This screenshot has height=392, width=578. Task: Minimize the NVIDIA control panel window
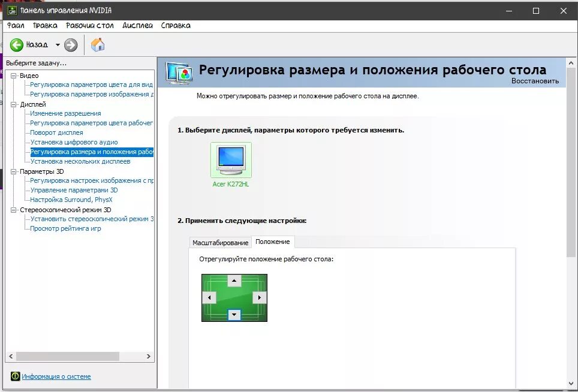(x=510, y=11)
